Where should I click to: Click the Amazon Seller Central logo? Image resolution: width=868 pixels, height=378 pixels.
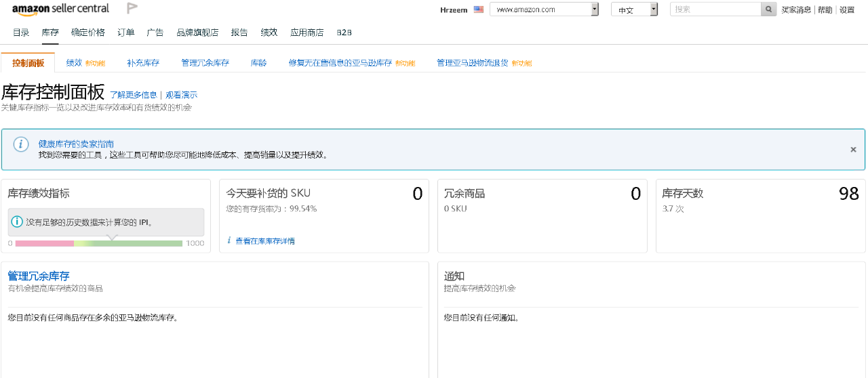coord(60,9)
